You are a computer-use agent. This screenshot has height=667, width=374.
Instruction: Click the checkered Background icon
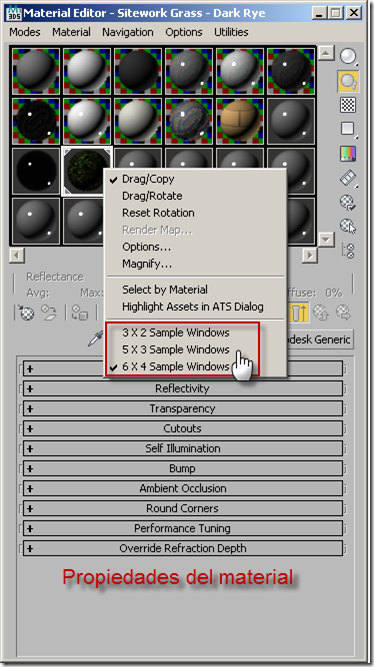(348, 105)
